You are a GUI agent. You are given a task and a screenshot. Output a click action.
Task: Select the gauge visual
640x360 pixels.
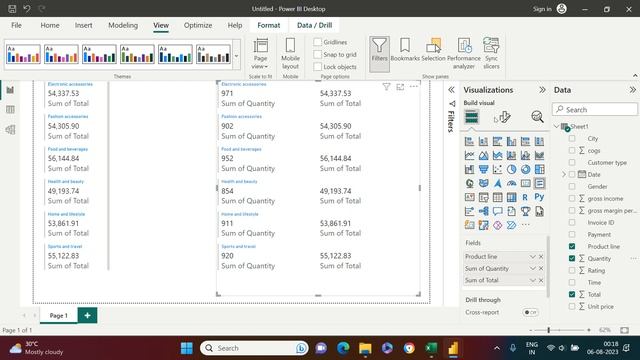point(511,183)
